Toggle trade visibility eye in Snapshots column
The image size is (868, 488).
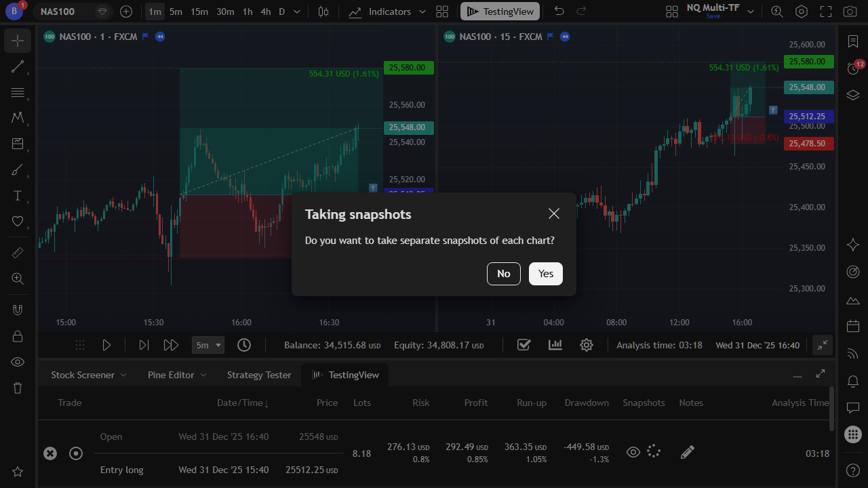633,452
